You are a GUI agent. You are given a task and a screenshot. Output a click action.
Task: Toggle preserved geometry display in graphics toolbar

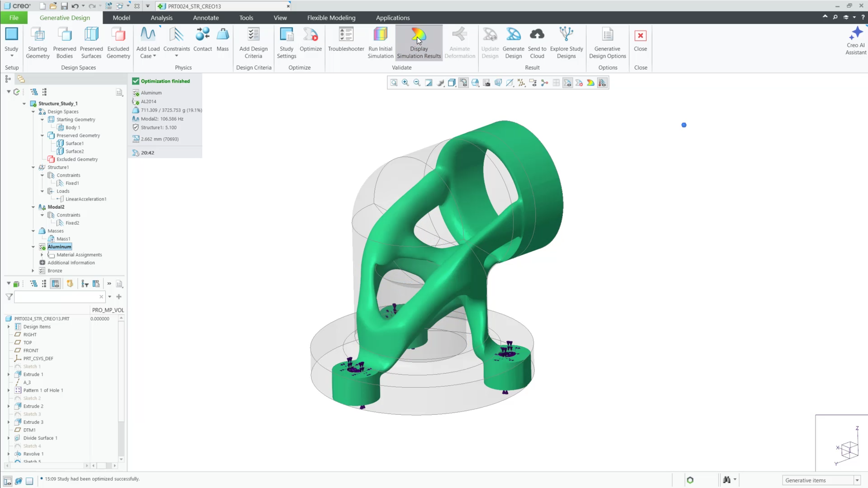click(567, 83)
